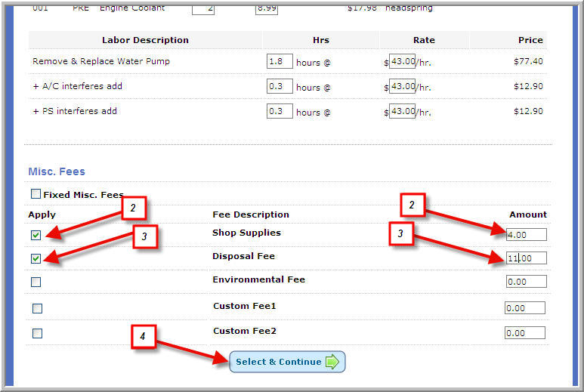
Task: Tick the Custom Fee2 checkbox
Action: [37, 333]
